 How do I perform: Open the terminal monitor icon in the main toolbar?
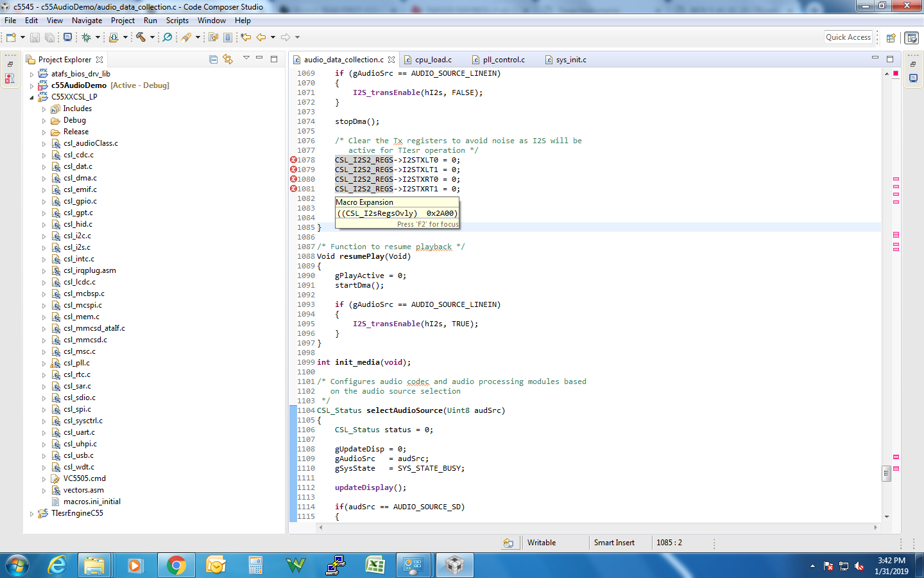point(67,37)
